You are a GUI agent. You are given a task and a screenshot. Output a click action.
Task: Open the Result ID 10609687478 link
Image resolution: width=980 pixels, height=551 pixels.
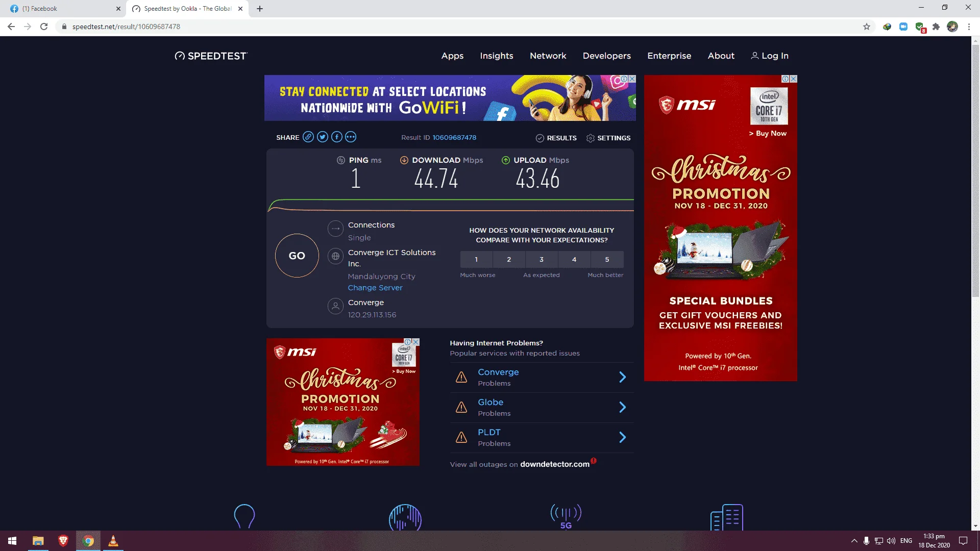tap(454, 138)
